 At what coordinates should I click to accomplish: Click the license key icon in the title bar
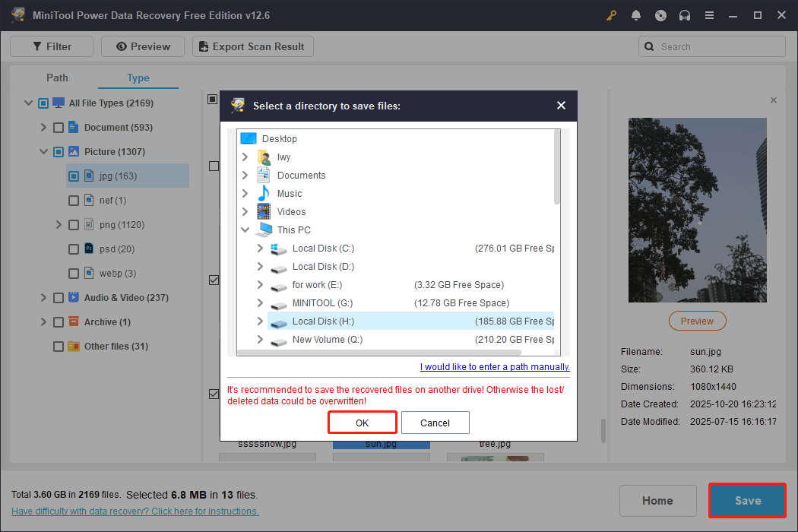tap(611, 14)
